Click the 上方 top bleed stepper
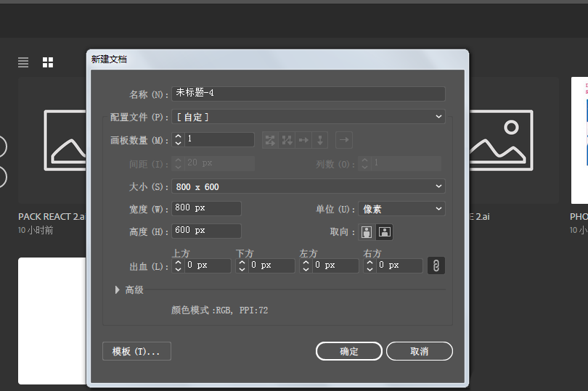 point(178,266)
